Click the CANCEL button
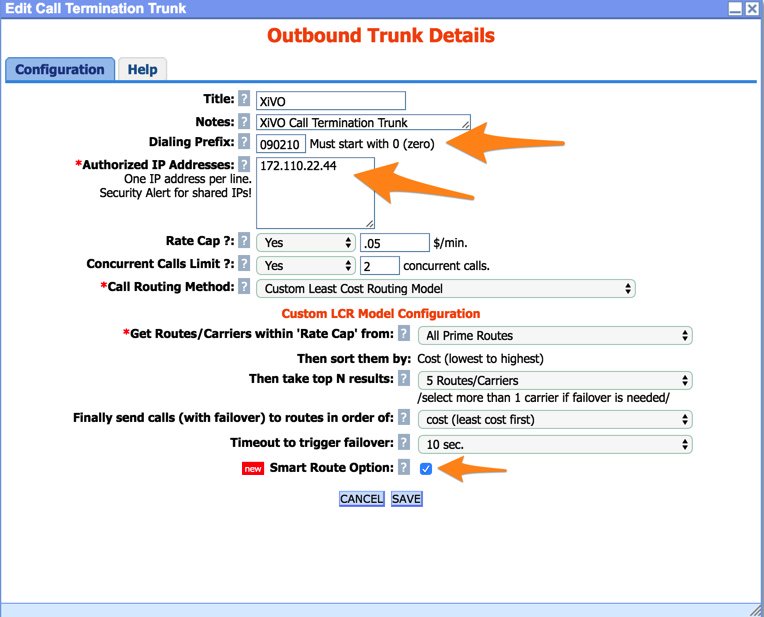The height and width of the screenshot is (617, 764). point(362,499)
